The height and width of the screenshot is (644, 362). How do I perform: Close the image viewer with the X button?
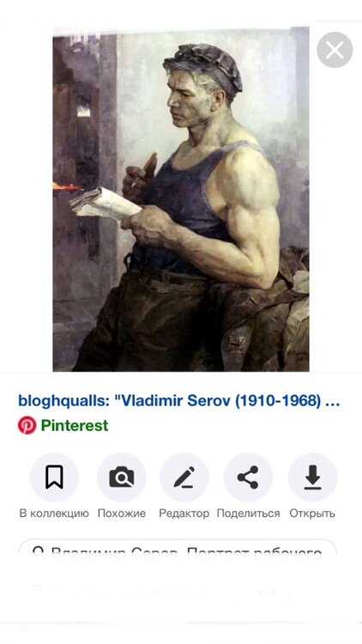pyautogui.click(x=335, y=50)
